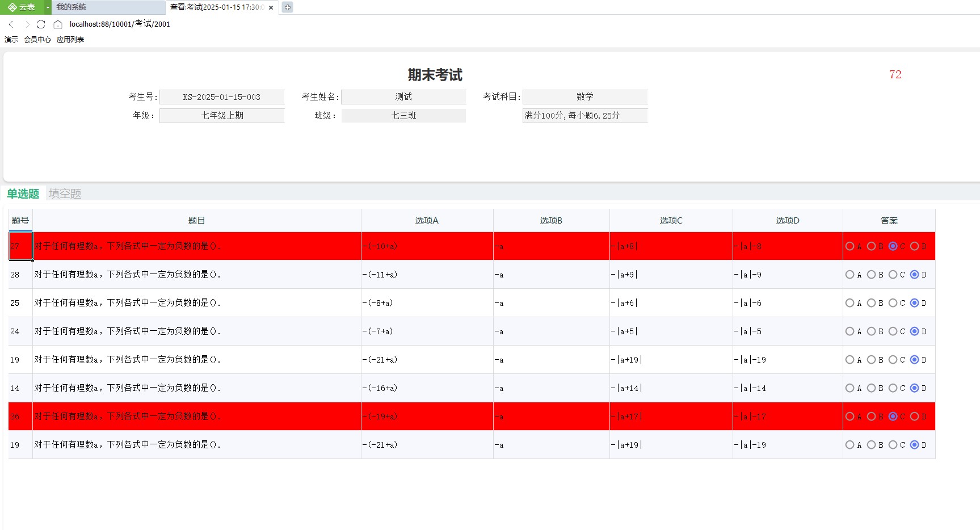Open the 应用列表 menu
The height and width of the screenshot is (530, 980).
tap(70, 40)
